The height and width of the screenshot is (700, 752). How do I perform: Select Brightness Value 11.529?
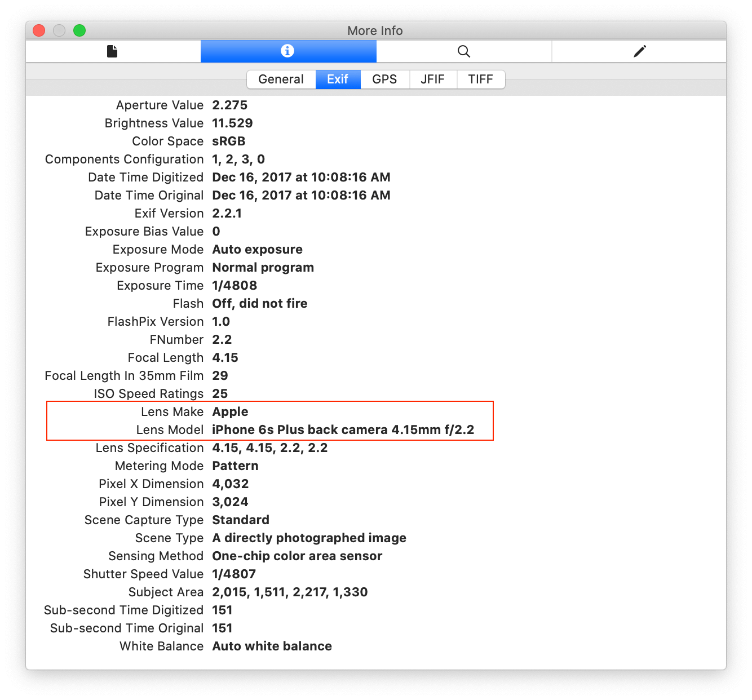(x=232, y=123)
